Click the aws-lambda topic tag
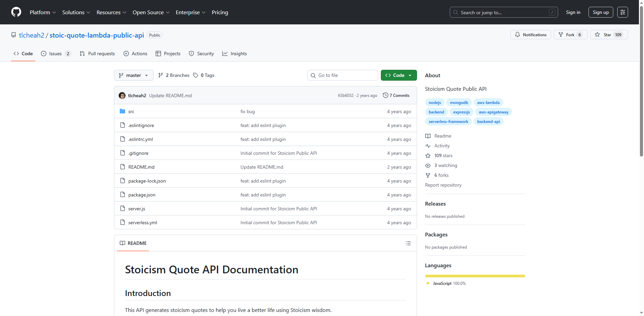644x316 pixels. click(x=488, y=103)
